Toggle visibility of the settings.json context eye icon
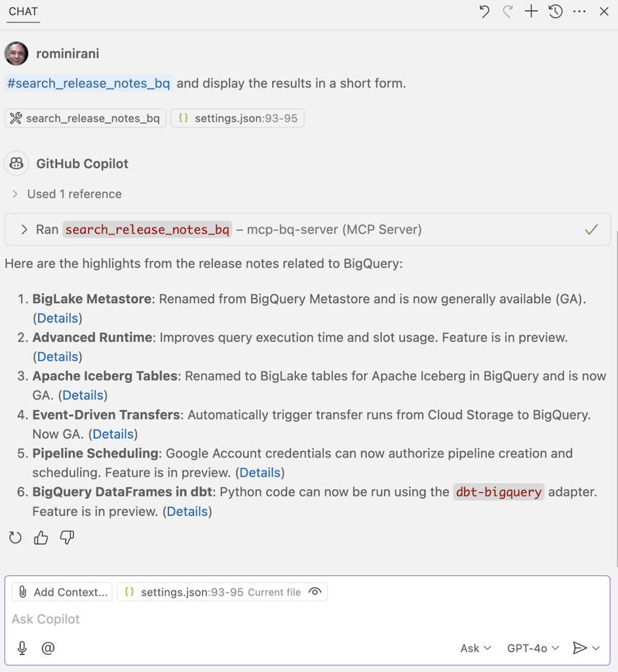The width and height of the screenshot is (618, 672). click(315, 592)
